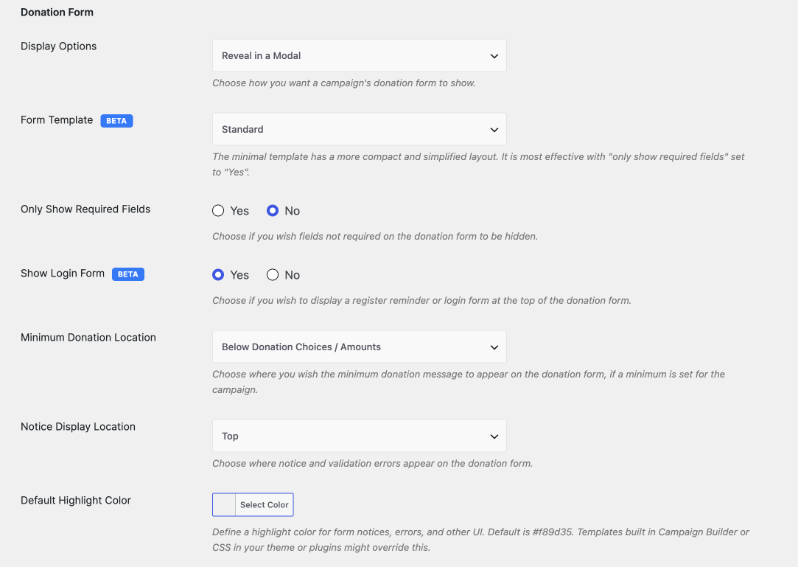Click the register reminder or login form description

coord(422,300)
